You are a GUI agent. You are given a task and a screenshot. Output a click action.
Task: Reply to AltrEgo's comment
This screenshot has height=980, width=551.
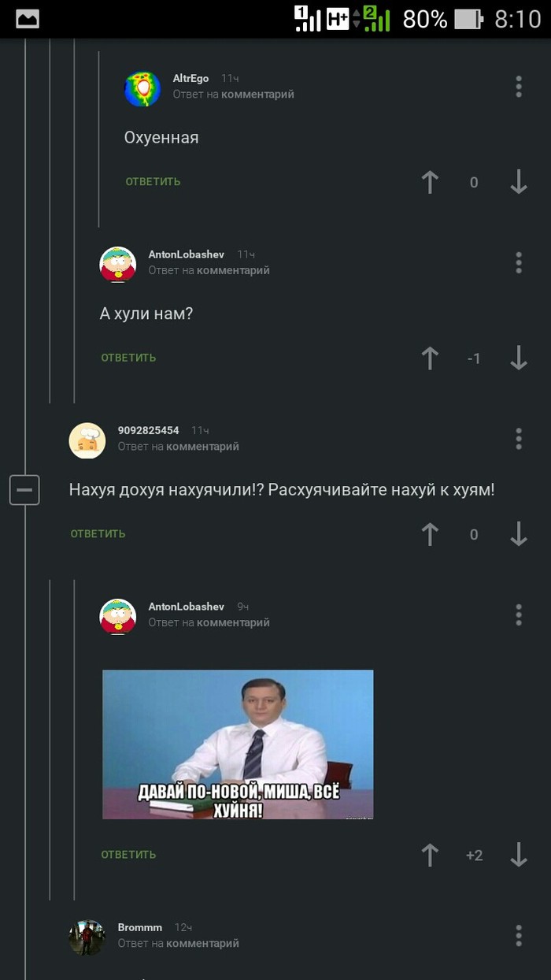point(153,182)
